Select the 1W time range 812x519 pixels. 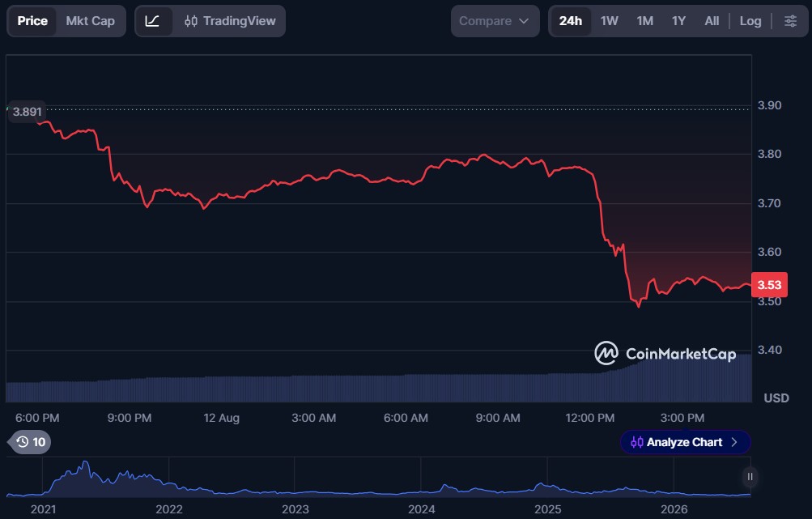pyautogui.click(x=609, y=21)
